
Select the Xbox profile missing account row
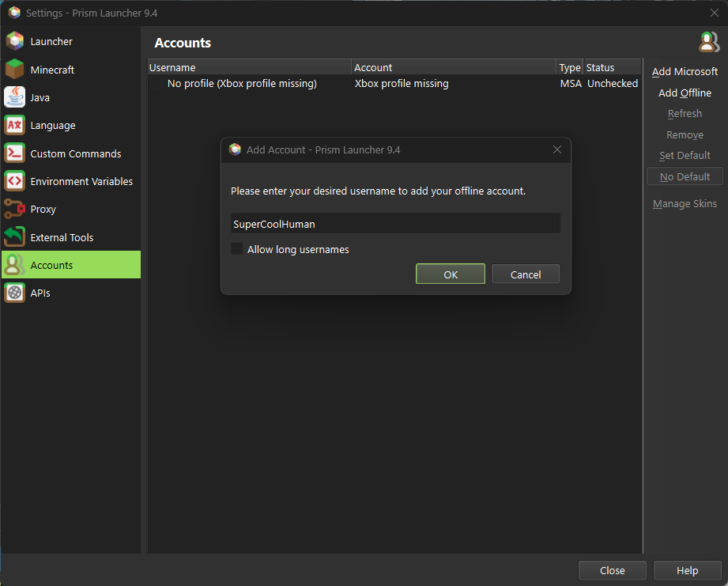pos(356,83)
